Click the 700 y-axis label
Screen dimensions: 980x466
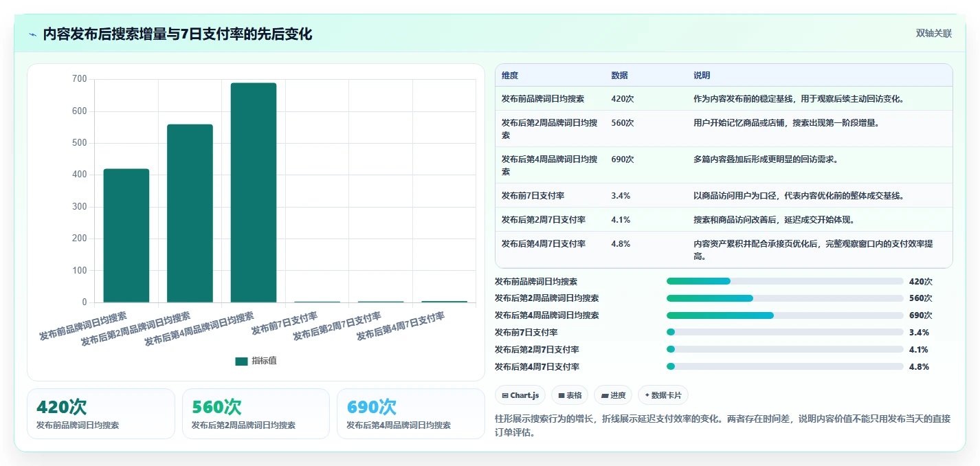point(80,79)
